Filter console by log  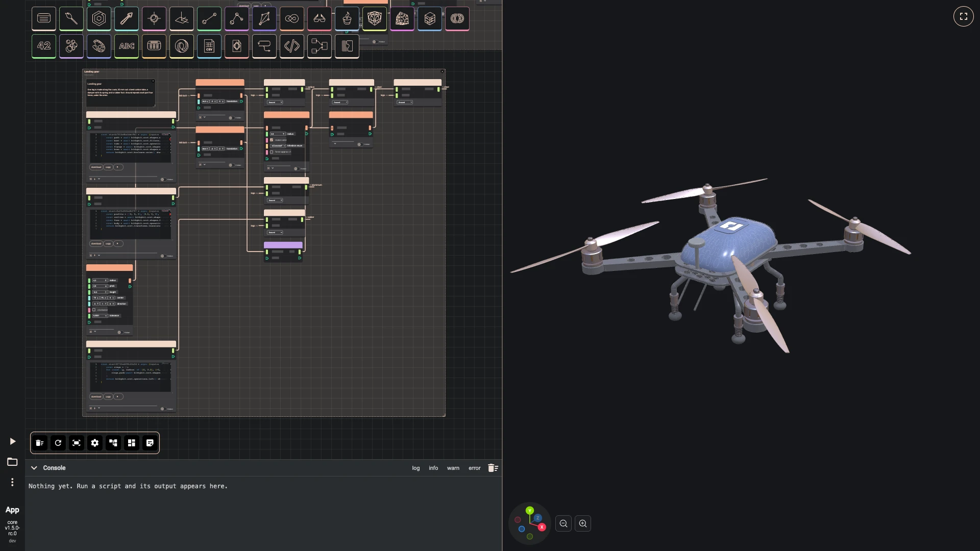click(x=416, y=468)
